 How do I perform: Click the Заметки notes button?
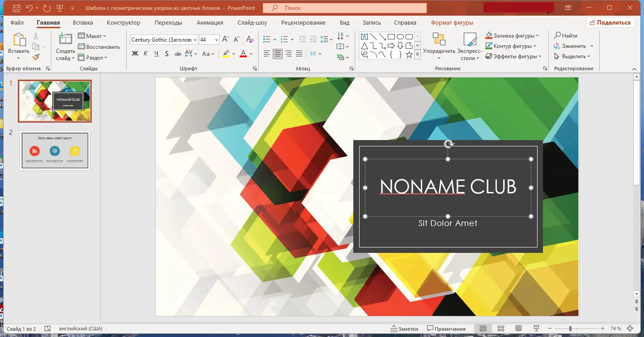[x=404, y=328]
